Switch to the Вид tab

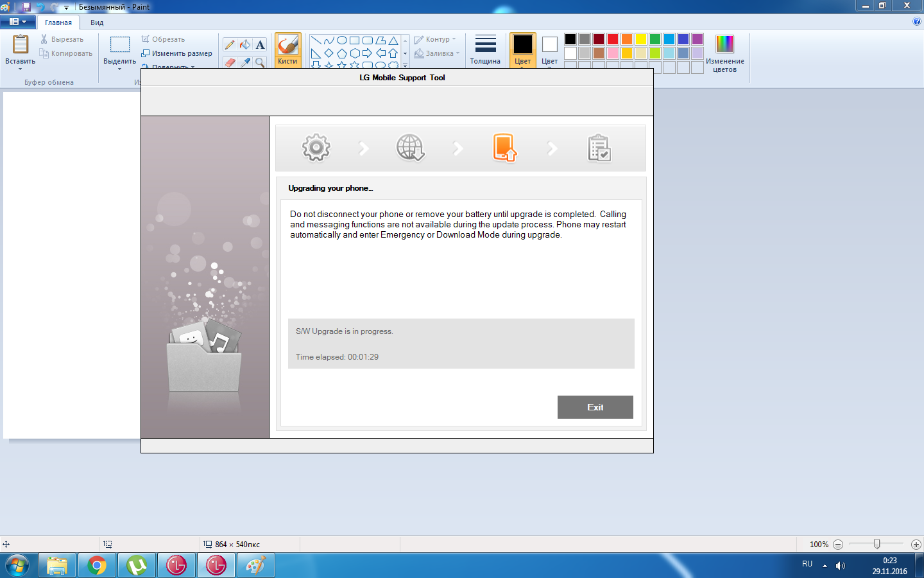97,22
